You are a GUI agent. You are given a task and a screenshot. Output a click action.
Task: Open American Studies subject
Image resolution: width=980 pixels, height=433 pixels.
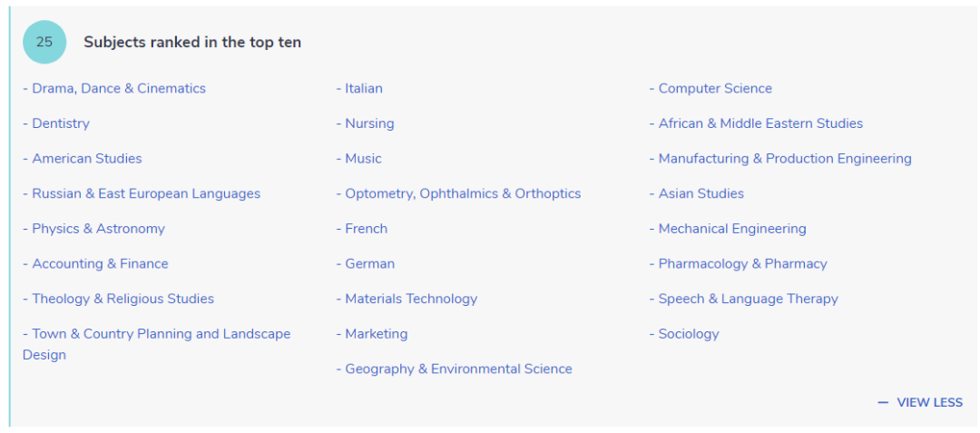(x=86, y=159)
